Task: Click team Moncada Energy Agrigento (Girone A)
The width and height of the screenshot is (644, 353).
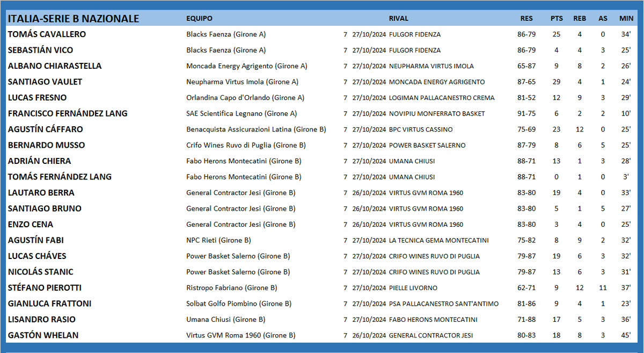Action: pos(247,66)
